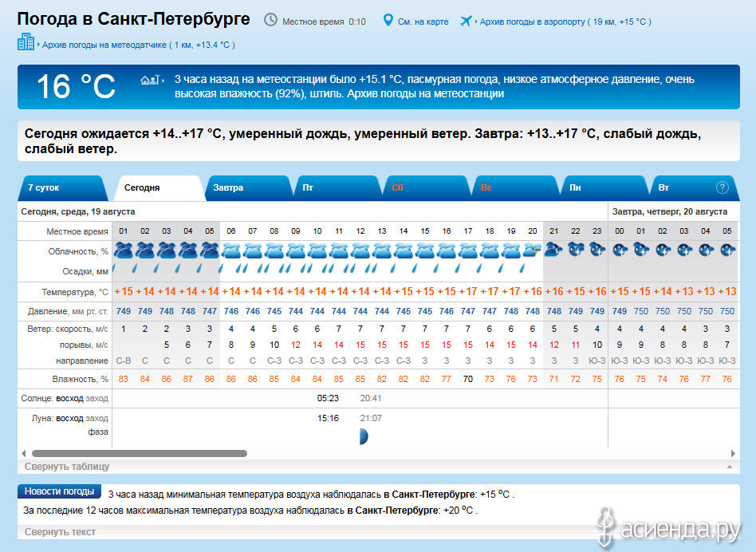Screen dimensions: 756x552
Task: Click the night cloud icon for hour 23
Action: tap(597, 250)
